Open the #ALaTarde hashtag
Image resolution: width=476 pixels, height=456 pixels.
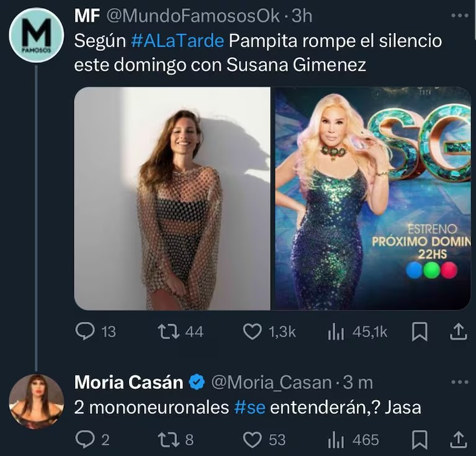click(x=177, y=42)
